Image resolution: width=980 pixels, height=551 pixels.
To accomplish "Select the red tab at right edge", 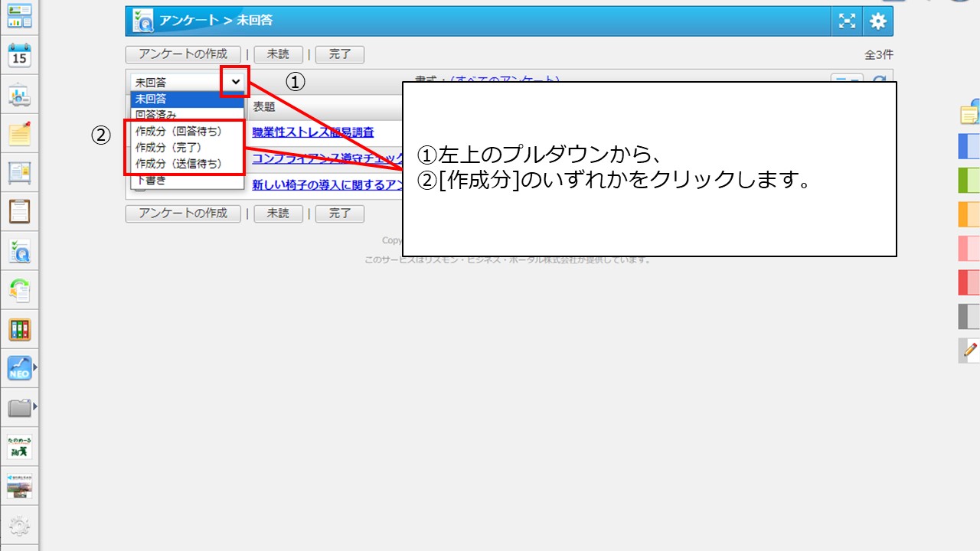I will tap(969, 282).
